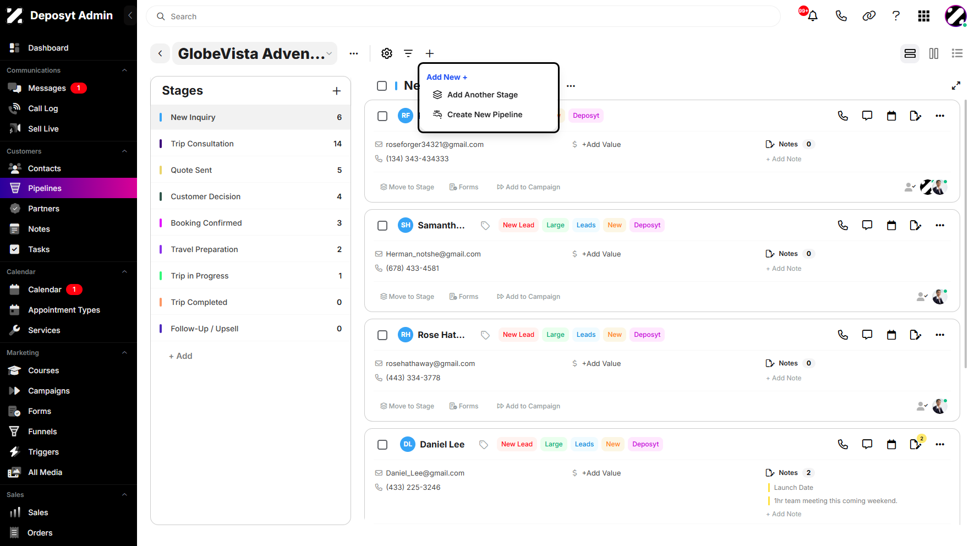
Task: Open the pipeline filter icon
Action: (408, 53)
